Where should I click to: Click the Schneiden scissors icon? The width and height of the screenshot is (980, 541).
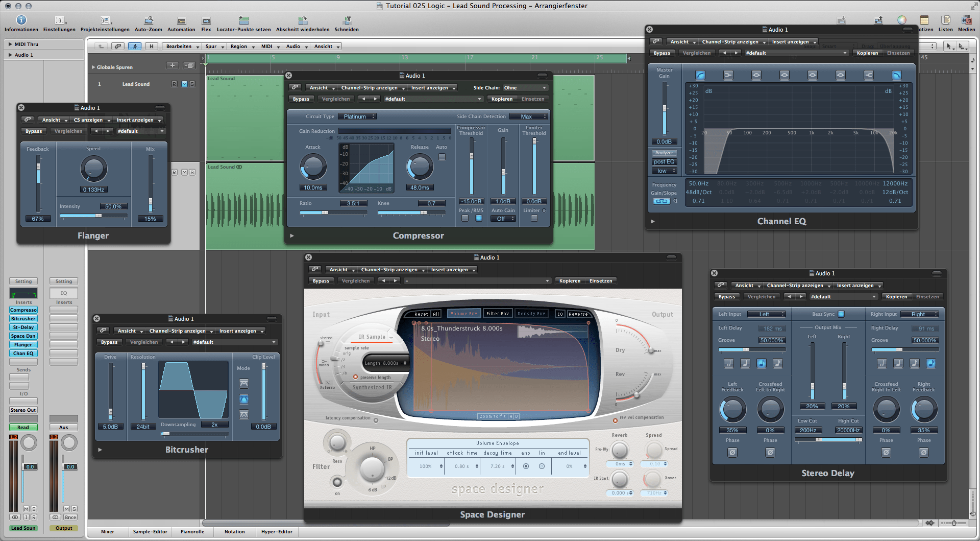347,20
